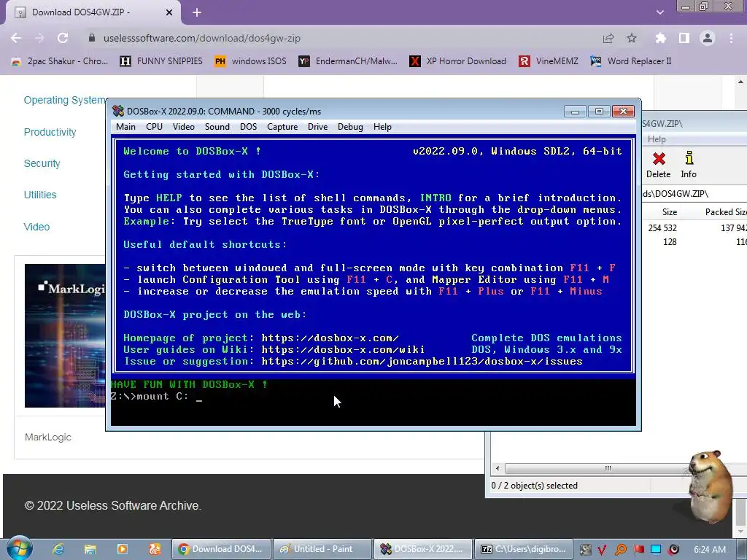Screen dimensions: 747x560
Task: Open the Help menu in DOSBox-X
Action: 382,127
